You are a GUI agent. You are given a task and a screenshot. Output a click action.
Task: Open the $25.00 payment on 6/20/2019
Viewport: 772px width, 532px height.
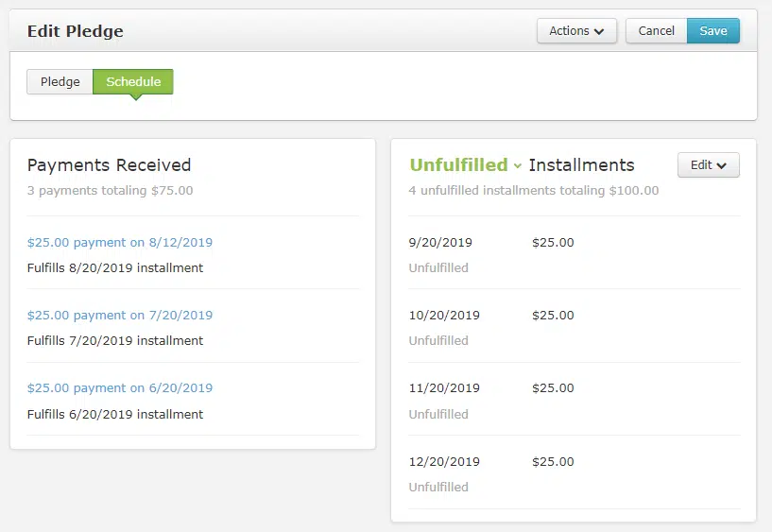point(120,388)
